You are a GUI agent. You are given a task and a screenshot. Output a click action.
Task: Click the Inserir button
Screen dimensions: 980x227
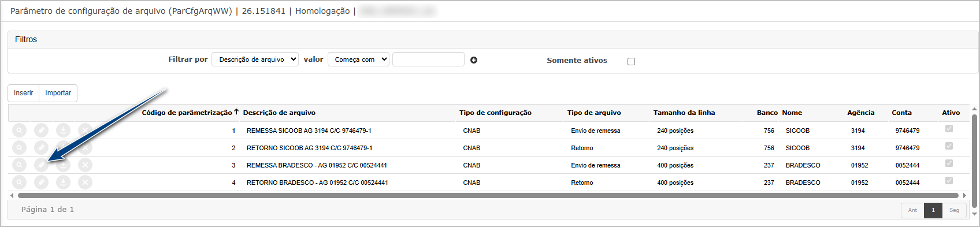click(24, 93)
